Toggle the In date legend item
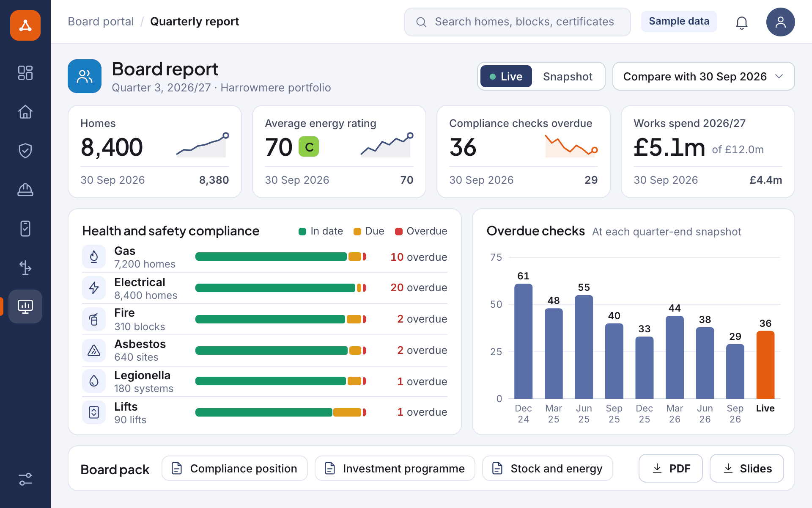This screenshot has height=508, width=812. click(x=321, y=231)
